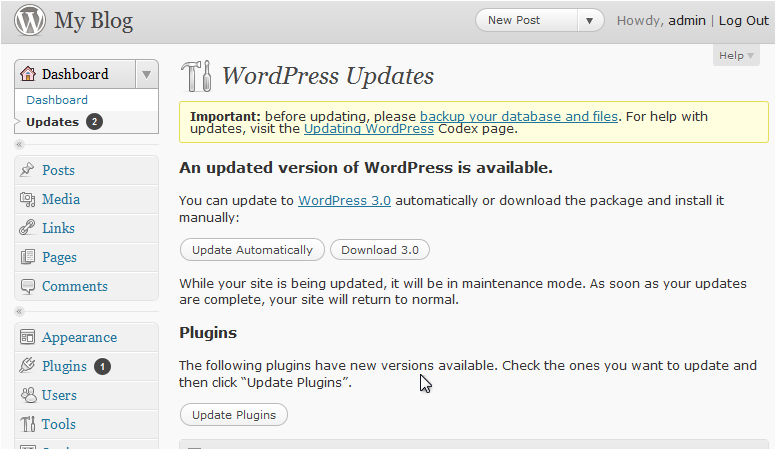
Task: Click the admin profile link
Action: click(687, 20)
